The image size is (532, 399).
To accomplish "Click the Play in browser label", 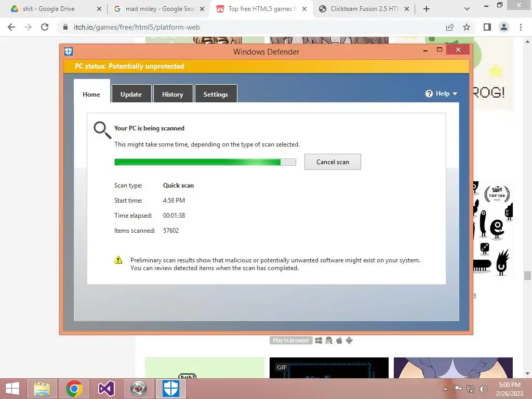I will (291, 340).
